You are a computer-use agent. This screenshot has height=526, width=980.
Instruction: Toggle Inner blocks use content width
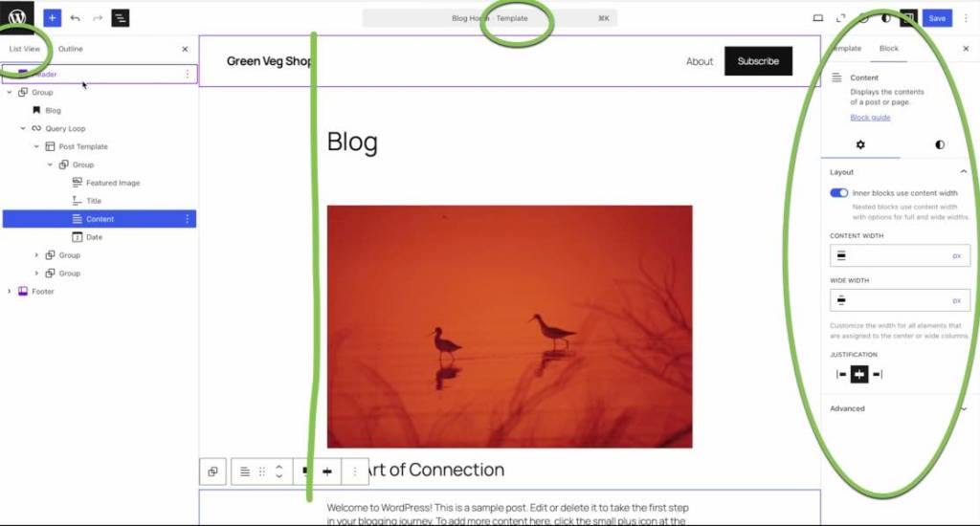tap(839, 193)
